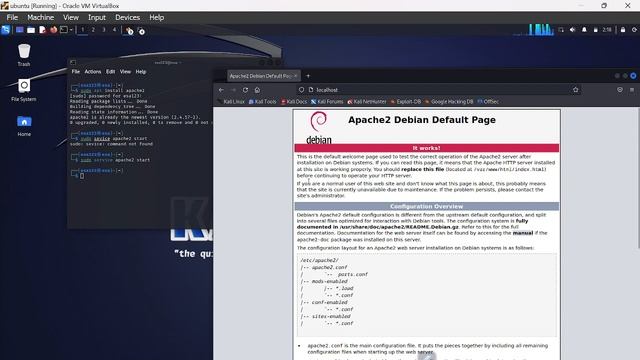Image resolution: width=640 pixels, height=360 pixels.
Task: Go back in Firefox
Action: [221, 90]
